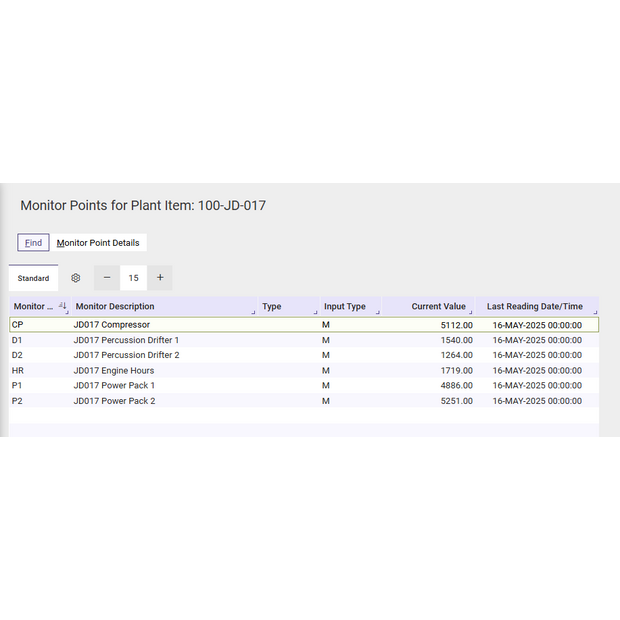Decrease row count with minus button
Viewport: 620px width, 620px height.
pyautogui.click(x=107, y=278)
